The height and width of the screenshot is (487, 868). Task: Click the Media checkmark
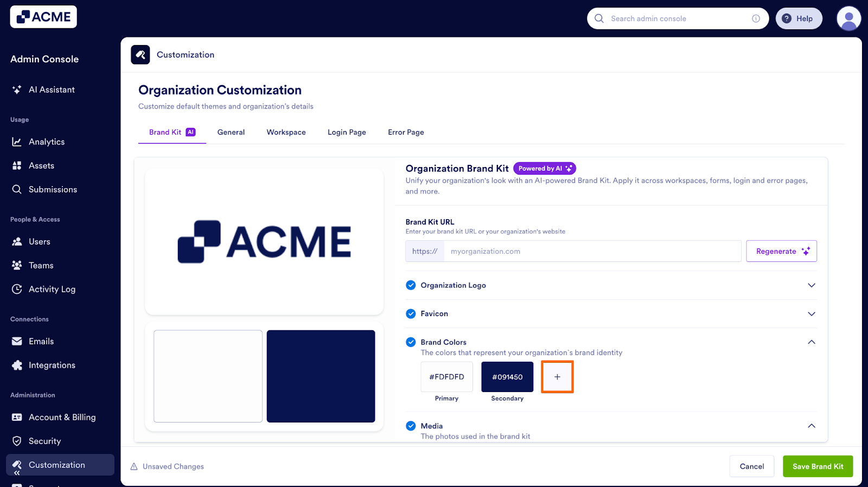point(411,426)
